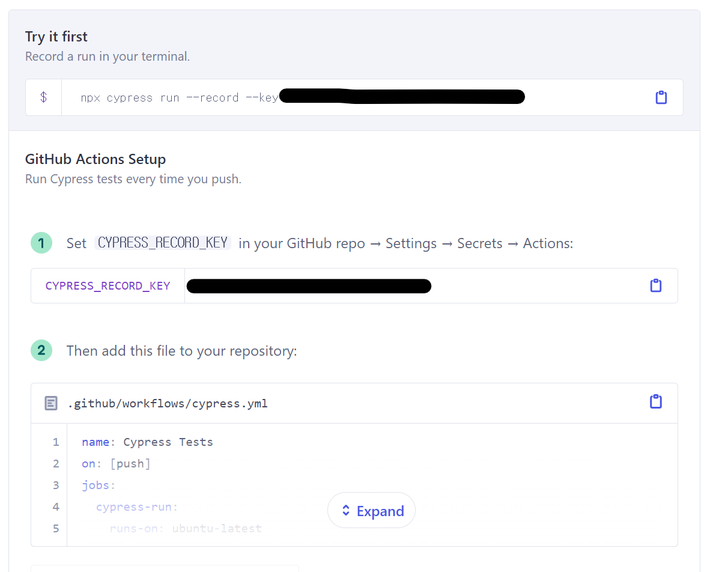
Task: Click 'Record a run in your terminal.' text
Action: [108, 56]
